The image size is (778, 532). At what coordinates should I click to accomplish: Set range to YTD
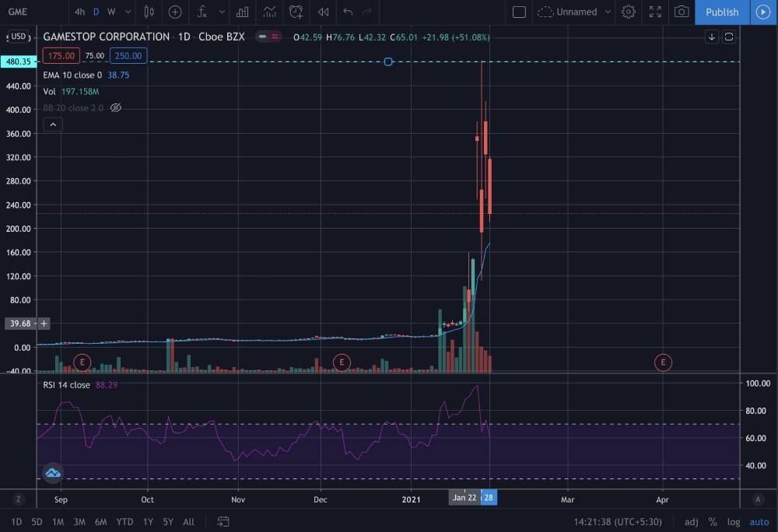[124, 522]
